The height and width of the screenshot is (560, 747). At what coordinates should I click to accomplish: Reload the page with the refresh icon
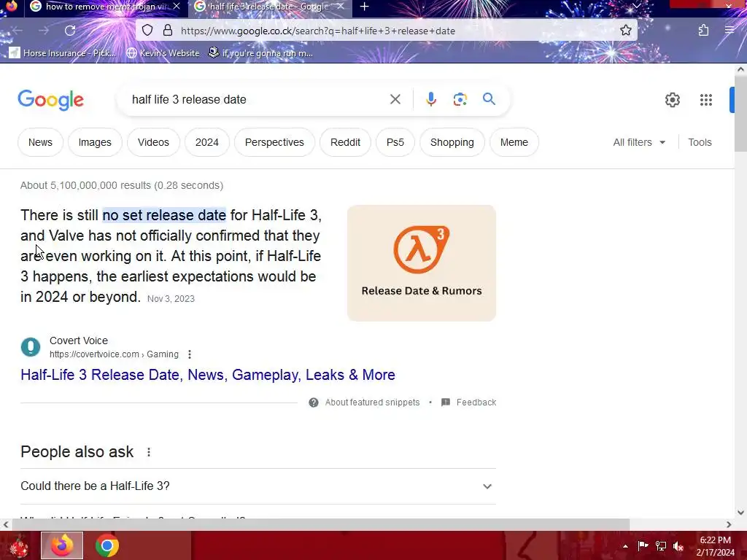(x=70, y=31)
